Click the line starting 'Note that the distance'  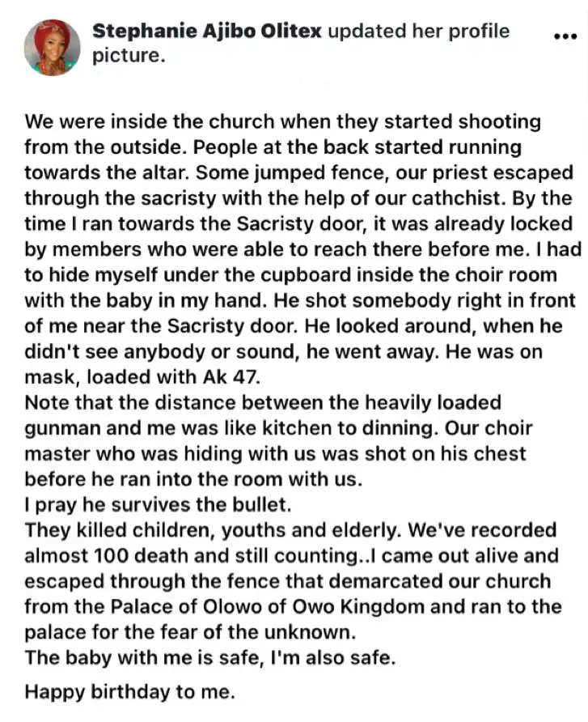click(x=263, y=403)
